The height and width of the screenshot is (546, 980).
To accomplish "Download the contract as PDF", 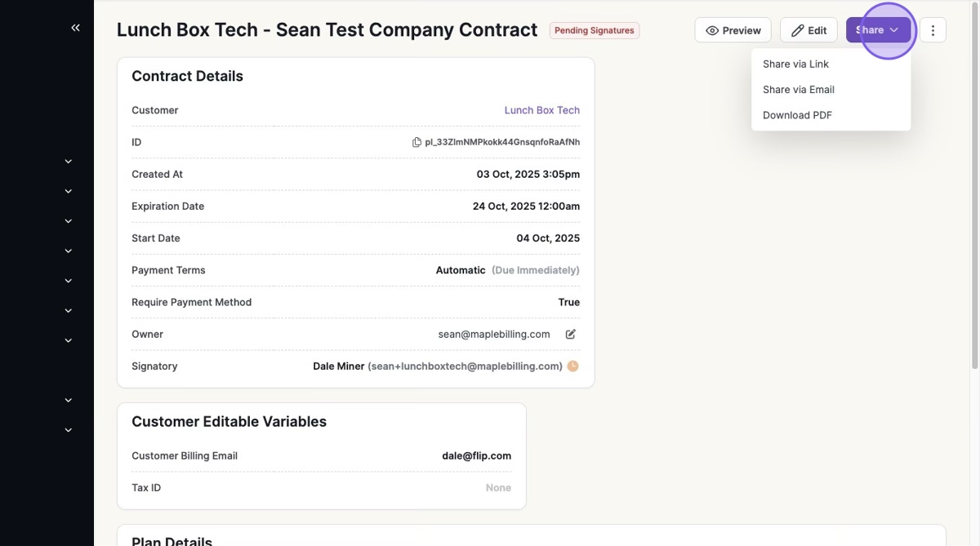I will point(797,115).
